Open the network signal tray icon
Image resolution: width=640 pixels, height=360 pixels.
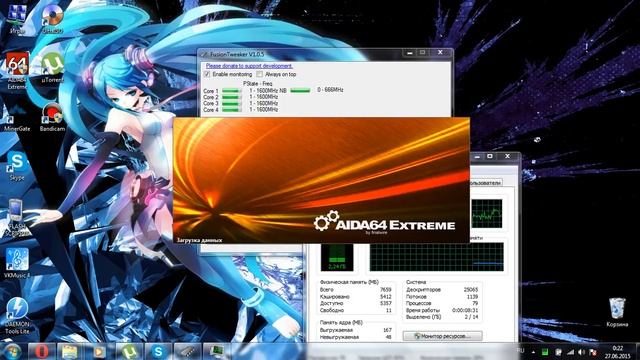tap(570, 352)
